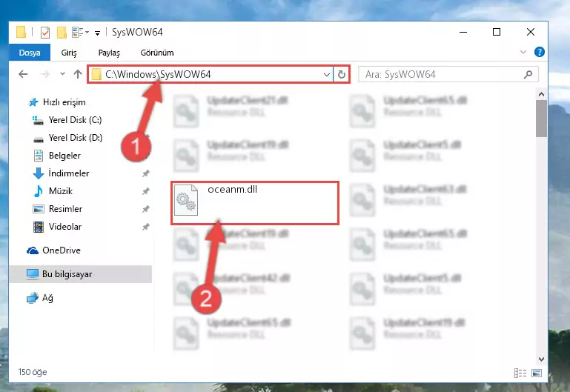Viewport: 570px width, 392px height.
Task: Open Resimler folder in sidebar
Action: click(57, 209)
